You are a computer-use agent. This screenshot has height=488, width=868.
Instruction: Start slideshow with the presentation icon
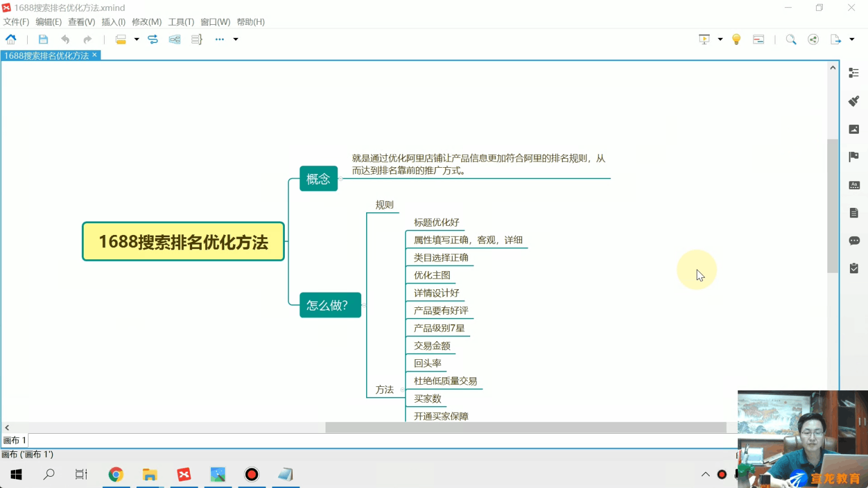coord(704,39)
